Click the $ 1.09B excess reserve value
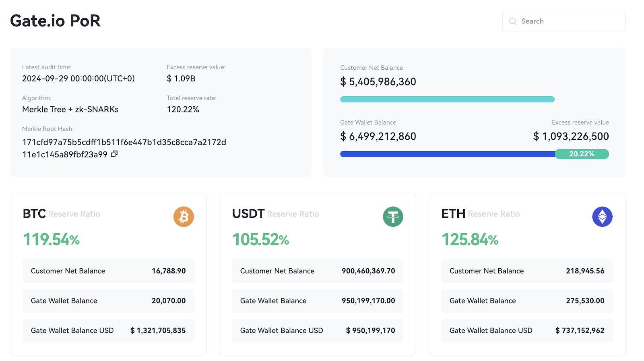 181,79
